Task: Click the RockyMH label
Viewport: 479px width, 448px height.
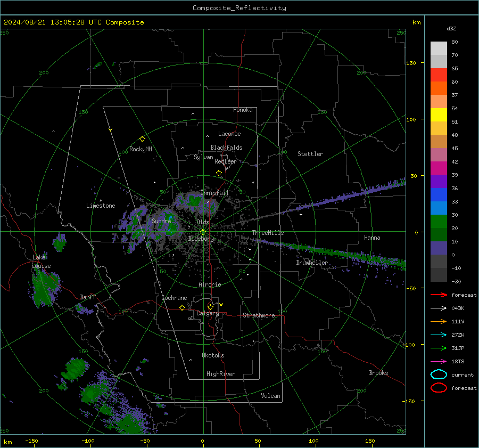Action: pos(141,149)
